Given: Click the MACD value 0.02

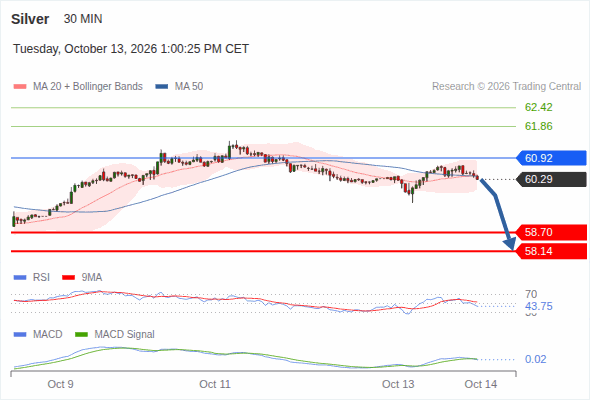Looking at the screenshot, I should (535, 359).
